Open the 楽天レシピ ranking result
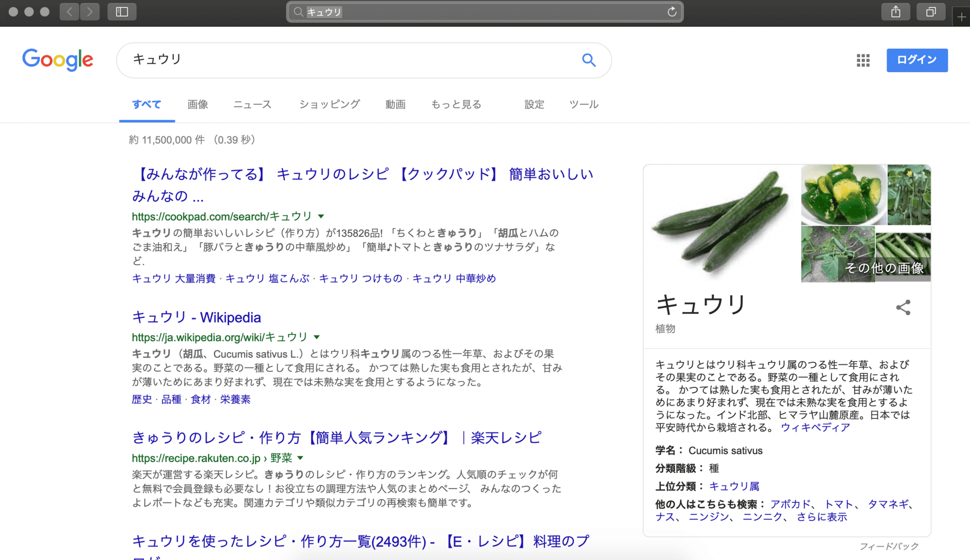Screen dimensions: 970x560 click(x=337, y=438)
